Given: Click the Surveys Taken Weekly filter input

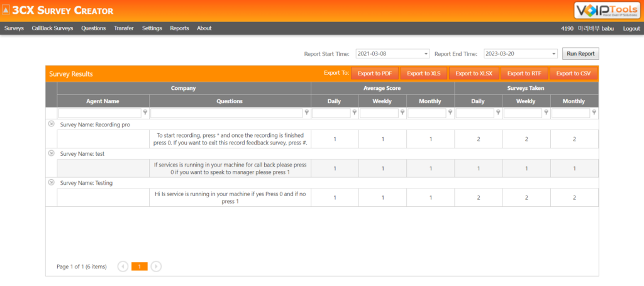Looking at the screenshot, I should pyautogui.click(x=523, y=113).
